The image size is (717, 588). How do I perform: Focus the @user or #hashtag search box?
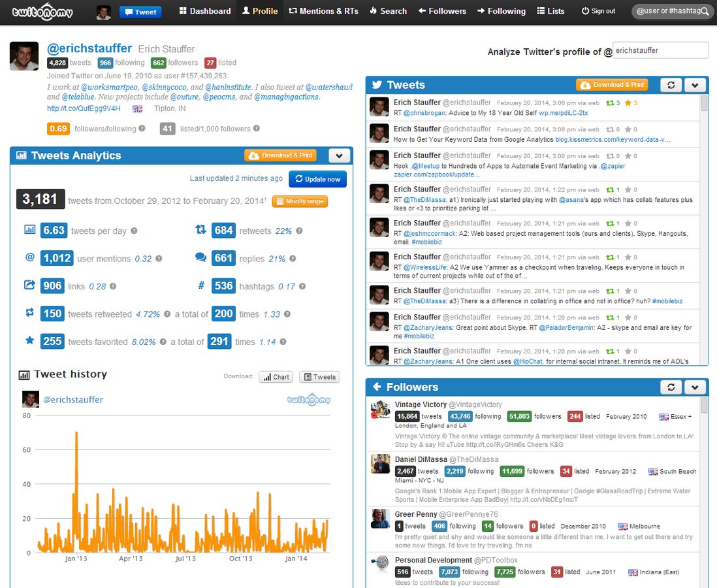click(x=667, y=11)
